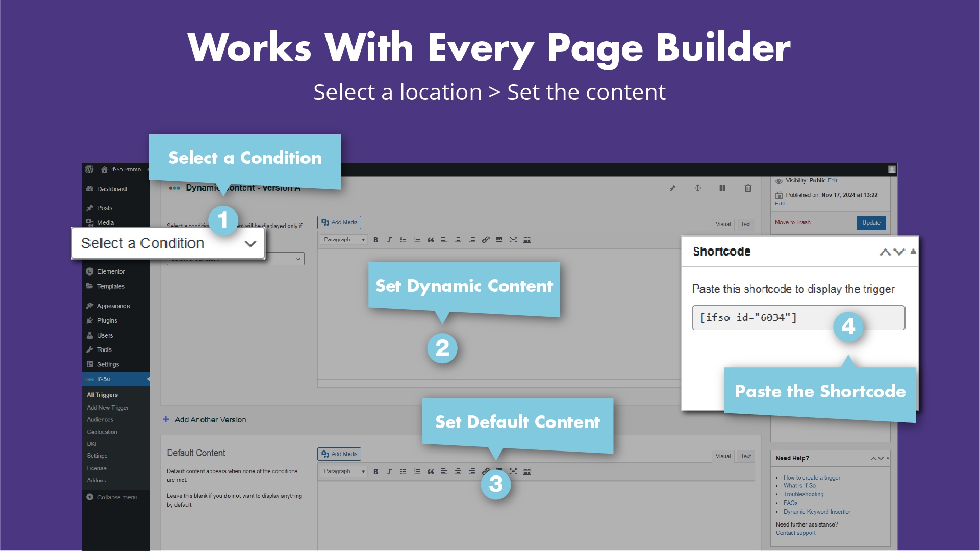980x551 pixels.
Task: Collapse the Shortcode panel with triangle toggle
Action: (913, 252)
